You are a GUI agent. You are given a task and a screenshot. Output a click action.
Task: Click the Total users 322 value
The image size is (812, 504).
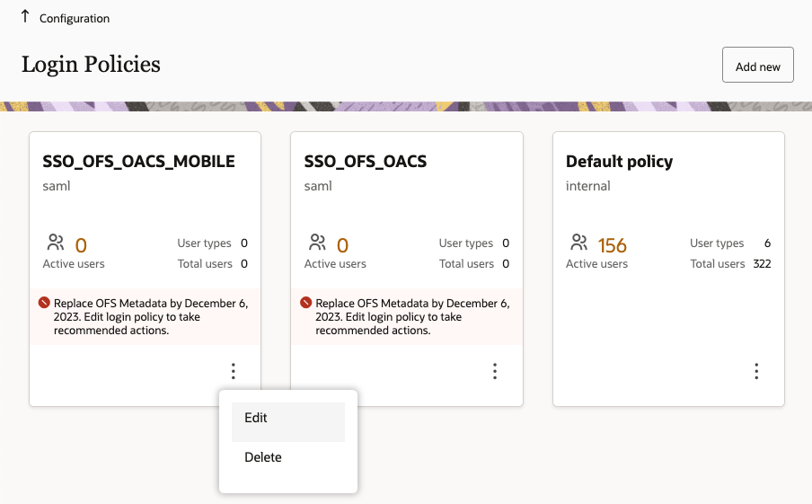pos(762,264)
